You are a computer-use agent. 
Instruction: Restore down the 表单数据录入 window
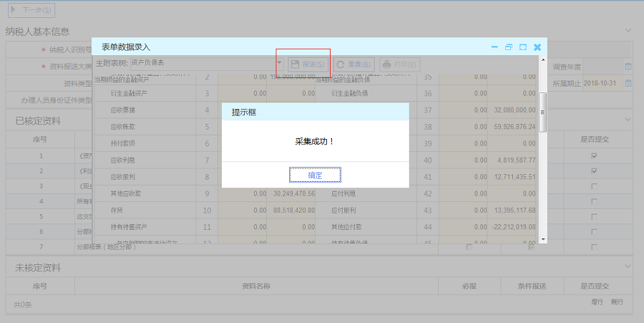509,47
